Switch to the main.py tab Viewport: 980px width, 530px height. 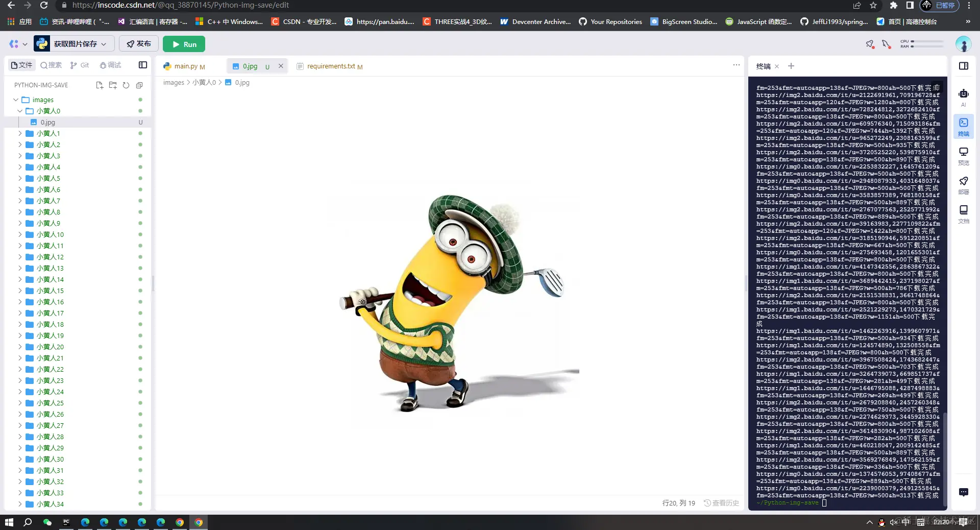click(186, 66)
